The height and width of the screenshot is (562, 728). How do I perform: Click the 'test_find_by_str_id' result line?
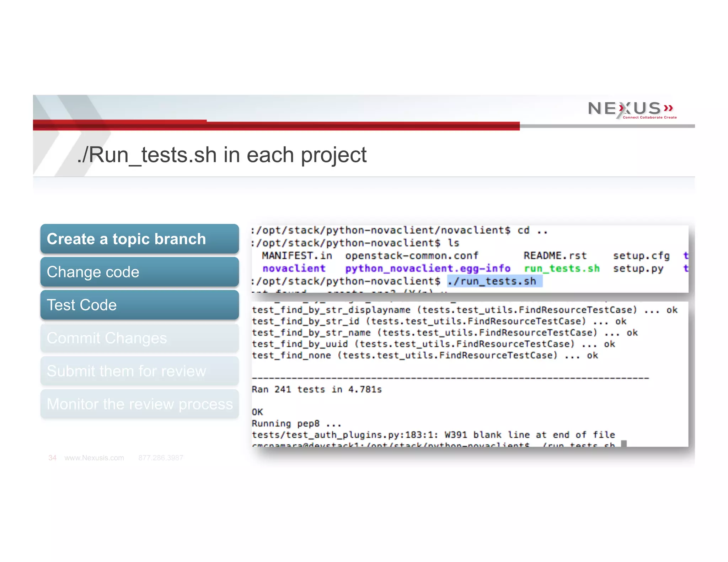(x=439, y=321)
